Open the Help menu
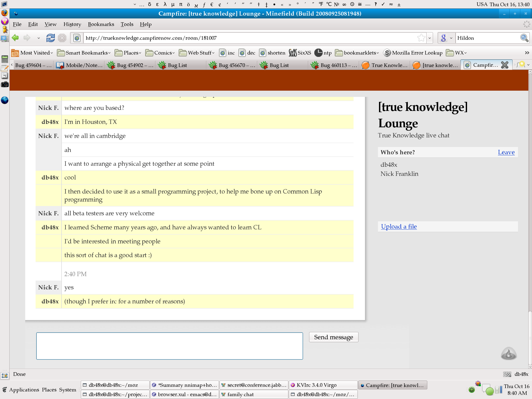 pos(146,24)
